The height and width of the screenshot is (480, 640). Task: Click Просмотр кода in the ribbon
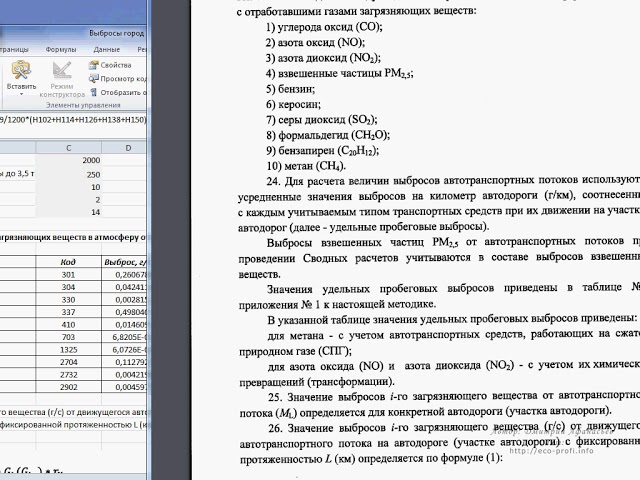(x=118, y=78)
